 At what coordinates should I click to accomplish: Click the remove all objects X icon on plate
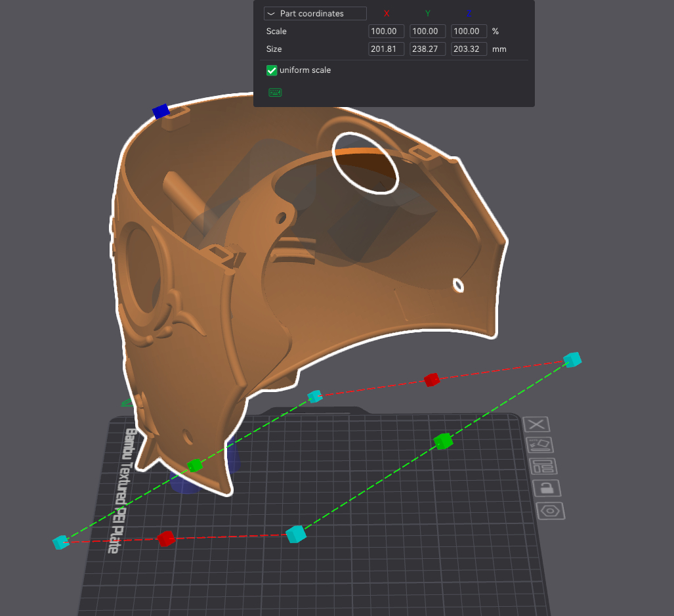click(x=537, y=425)
